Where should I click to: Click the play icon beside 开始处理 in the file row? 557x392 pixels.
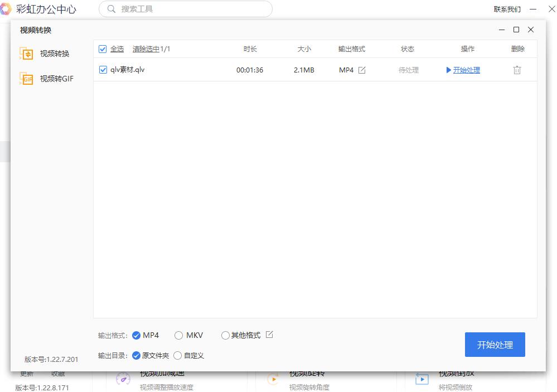[448, 70]
